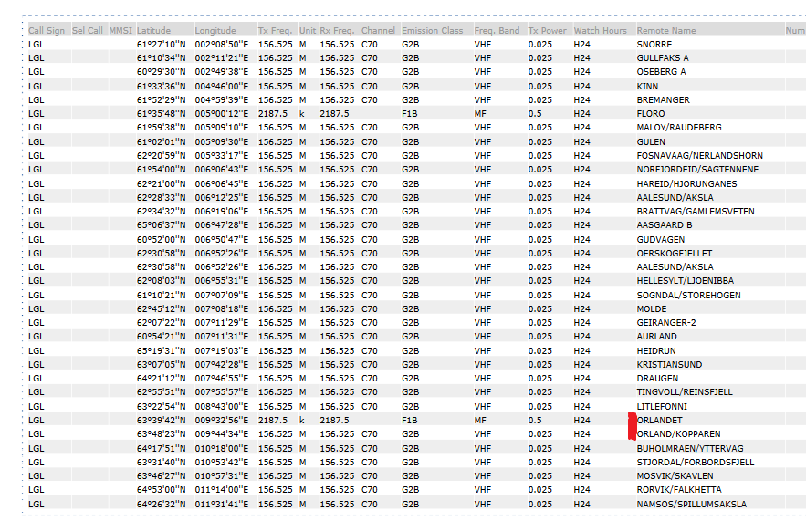Sort table by Latitude header
Screen dimensions: 806x532
pos(153,30)
